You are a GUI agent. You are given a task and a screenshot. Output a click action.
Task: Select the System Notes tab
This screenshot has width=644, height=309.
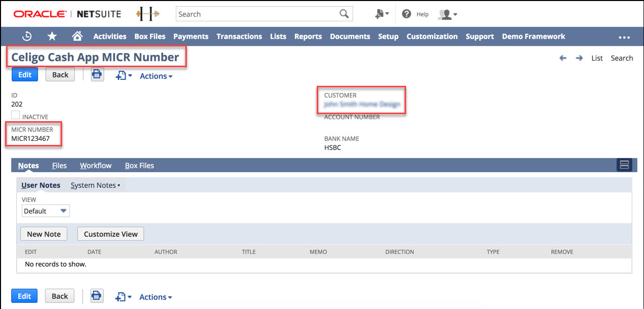click(x=95, y=185)
